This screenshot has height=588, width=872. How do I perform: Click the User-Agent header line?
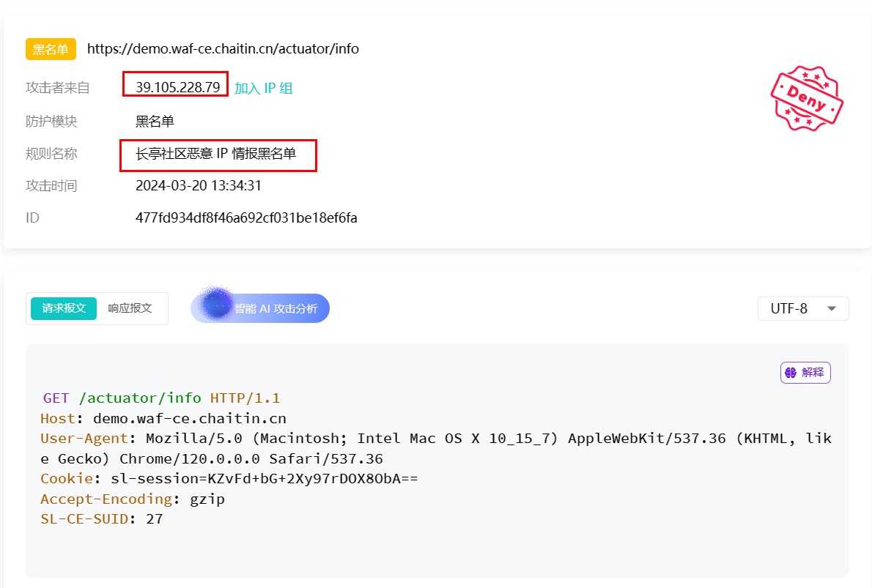(x=436, y=448)
